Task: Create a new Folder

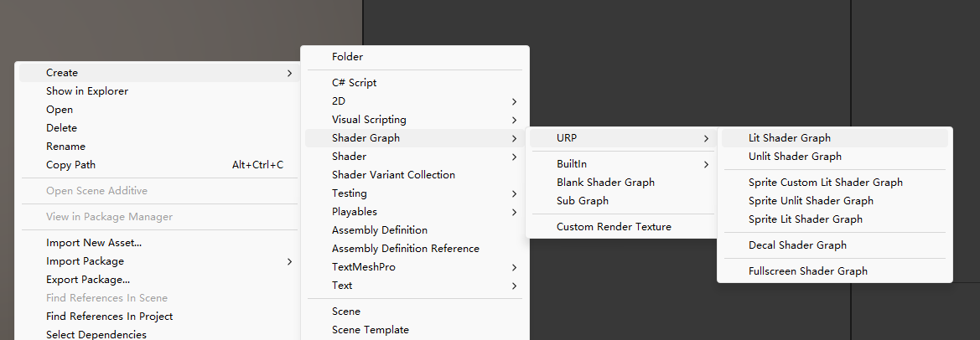Action: [x=347, y=57]
